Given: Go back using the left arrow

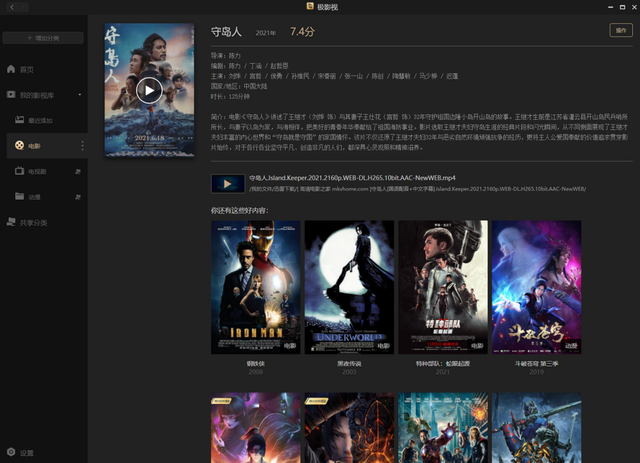Looking at the screenshot, I should tap(12, 7).
